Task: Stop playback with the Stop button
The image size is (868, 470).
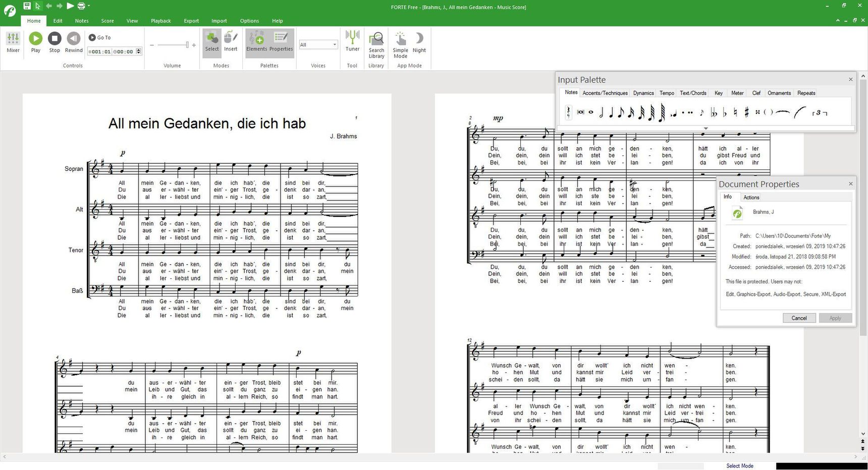Action: click(x=55, y=42)
